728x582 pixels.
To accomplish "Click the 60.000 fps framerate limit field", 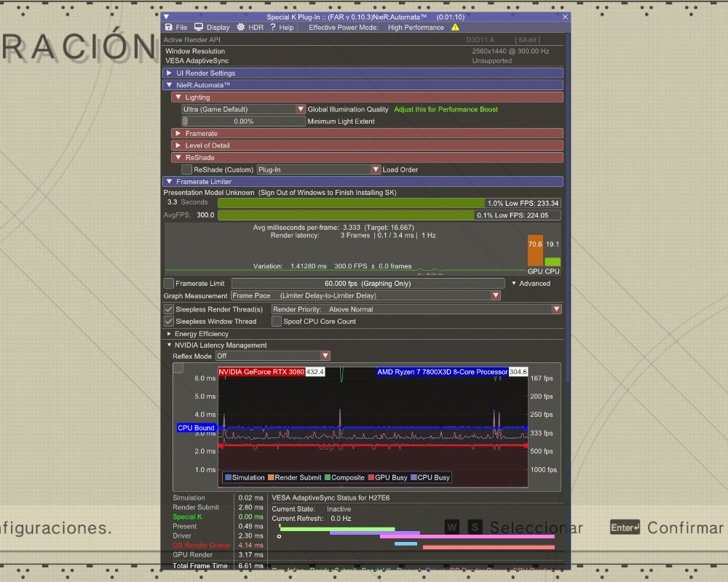I will click(368, 283).
